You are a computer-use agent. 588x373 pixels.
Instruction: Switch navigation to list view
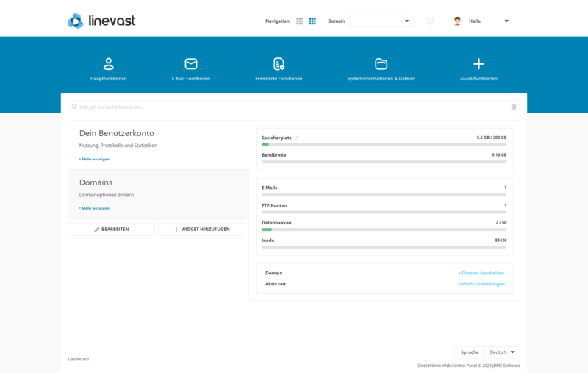299,21
